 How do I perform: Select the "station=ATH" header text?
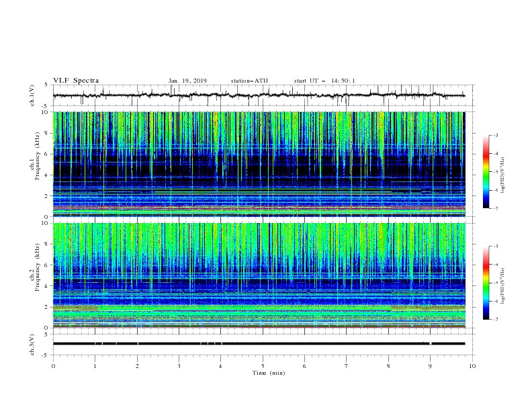[x=249, y=81]
